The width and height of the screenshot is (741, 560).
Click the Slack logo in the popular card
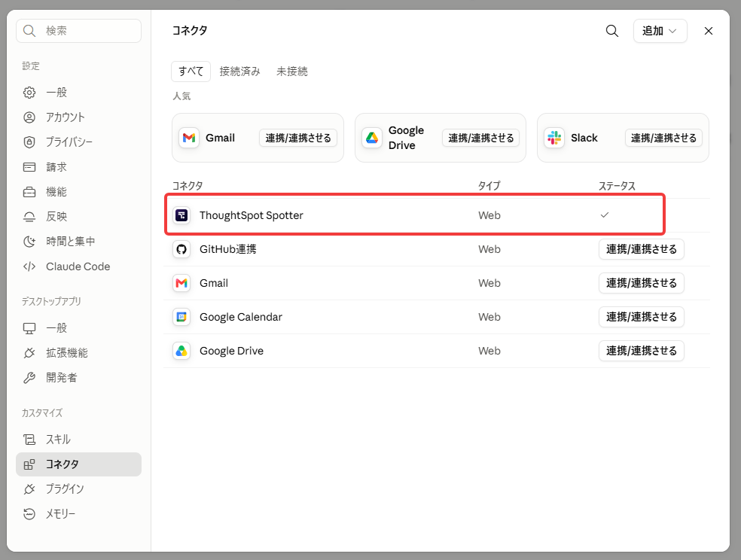(x=554, y=138)
